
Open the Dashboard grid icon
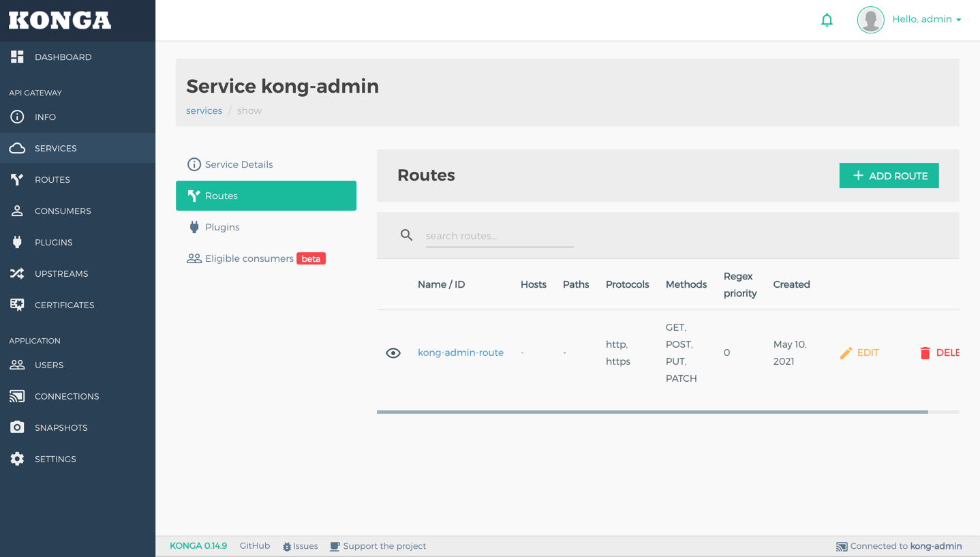[17, 57]
